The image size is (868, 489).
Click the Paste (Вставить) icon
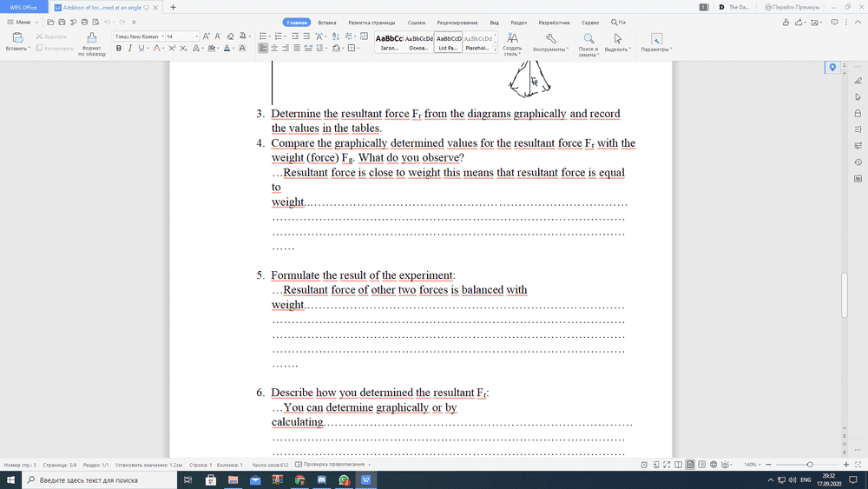coord(17,39)
